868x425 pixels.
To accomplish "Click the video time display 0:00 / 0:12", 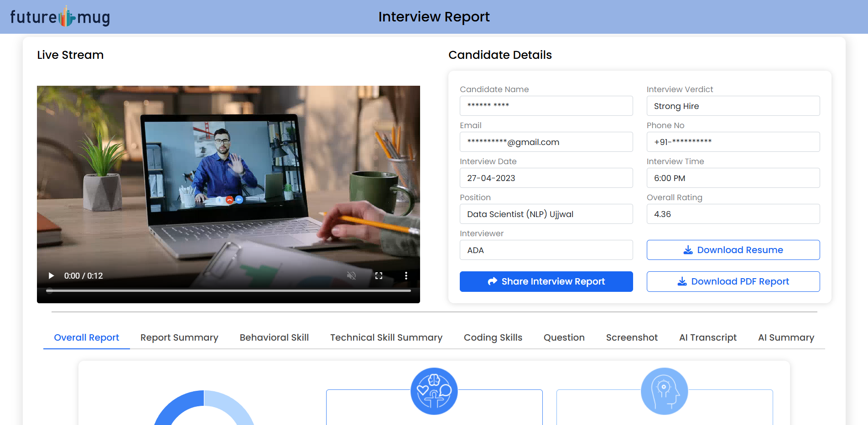I will 83,276.
